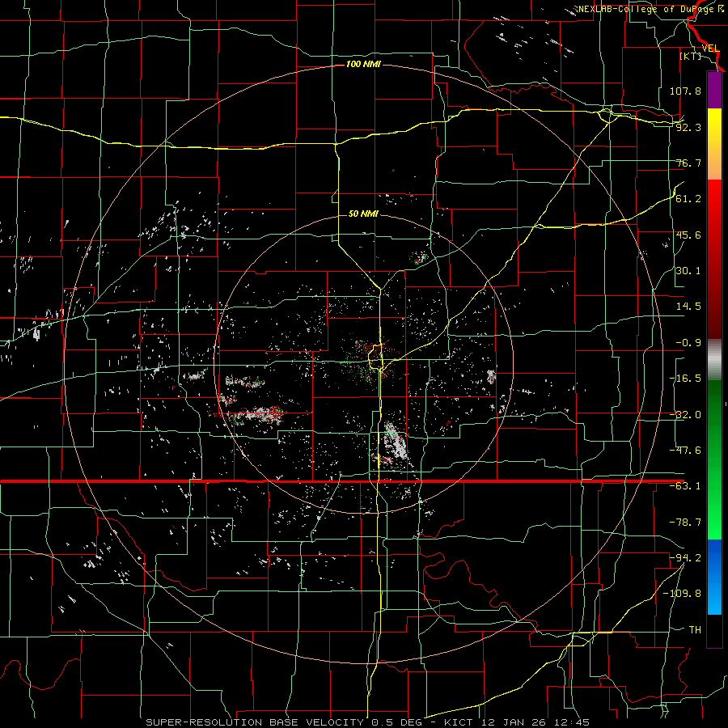Select the -63.1 legend value

(685, 486)
